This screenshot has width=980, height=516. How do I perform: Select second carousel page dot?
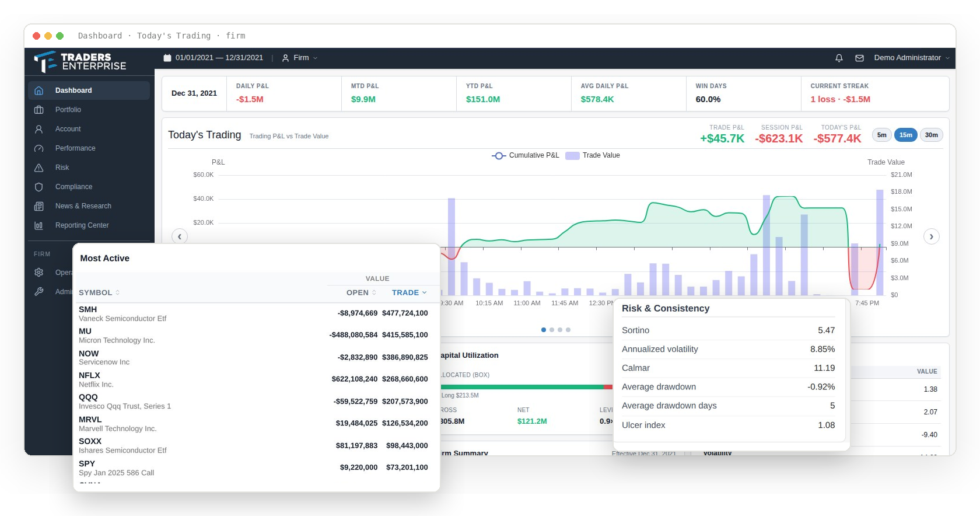click(x=552, y=330)
